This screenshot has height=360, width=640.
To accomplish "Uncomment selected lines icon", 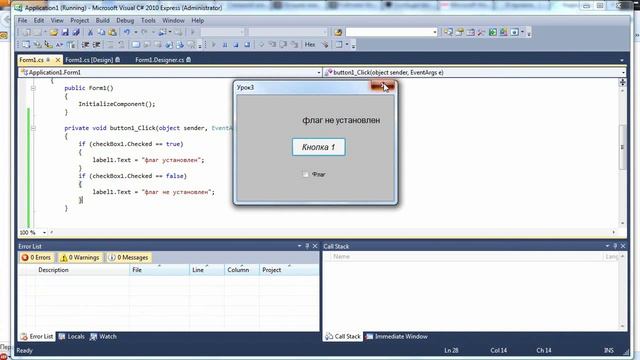I will click(121, 45).
